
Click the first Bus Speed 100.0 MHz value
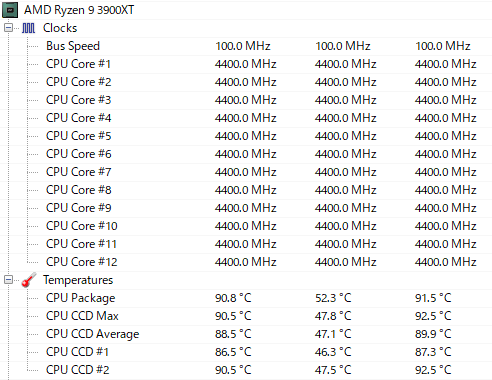click(x=243, y=46)
